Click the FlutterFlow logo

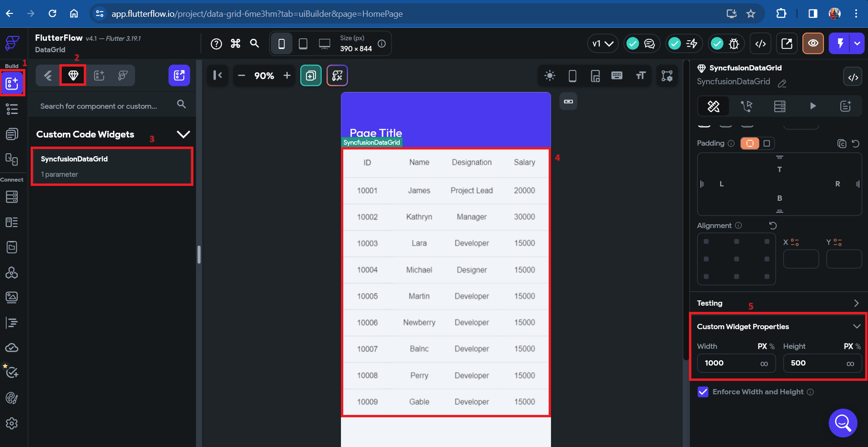12,43
